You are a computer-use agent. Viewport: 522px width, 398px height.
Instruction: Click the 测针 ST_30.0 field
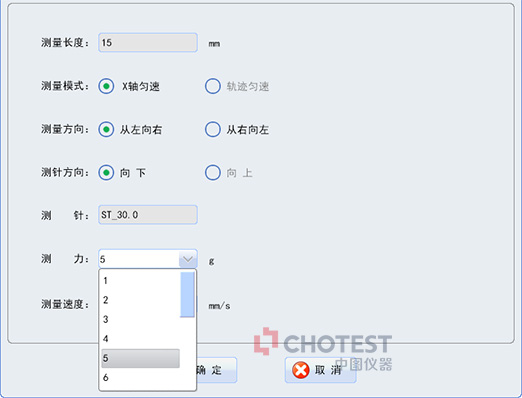tap(148, 215)
